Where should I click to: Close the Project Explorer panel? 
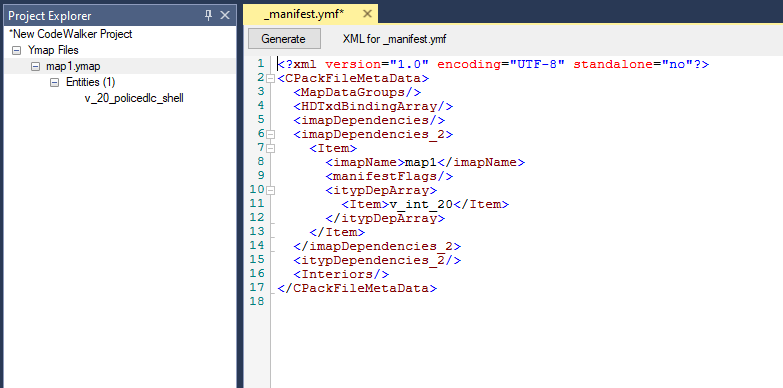coord(225,15)
